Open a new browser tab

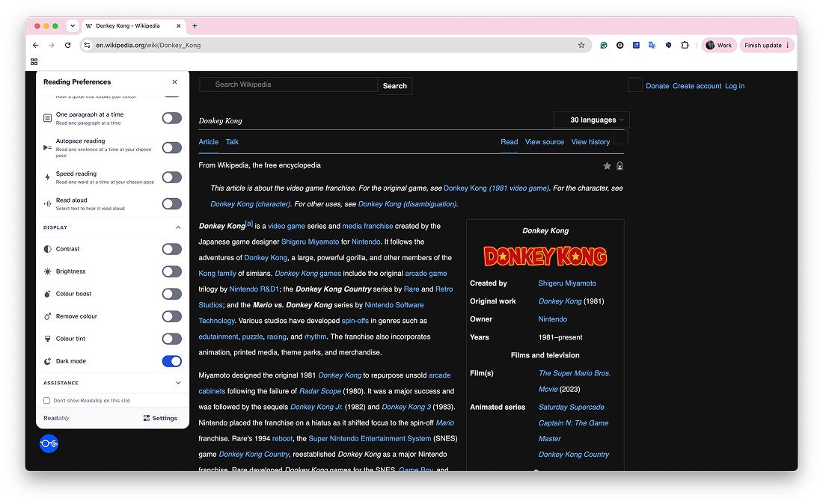195,25
